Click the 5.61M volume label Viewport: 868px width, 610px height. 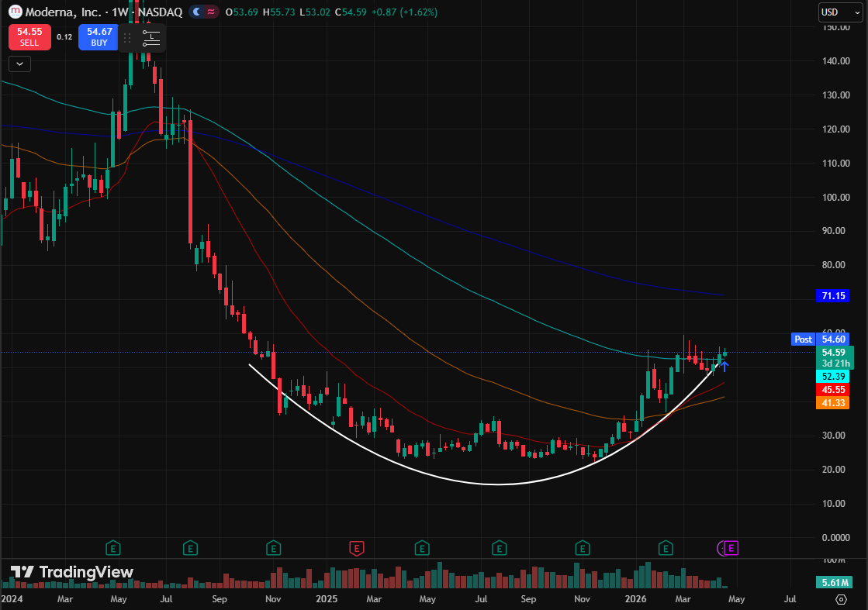835,582
